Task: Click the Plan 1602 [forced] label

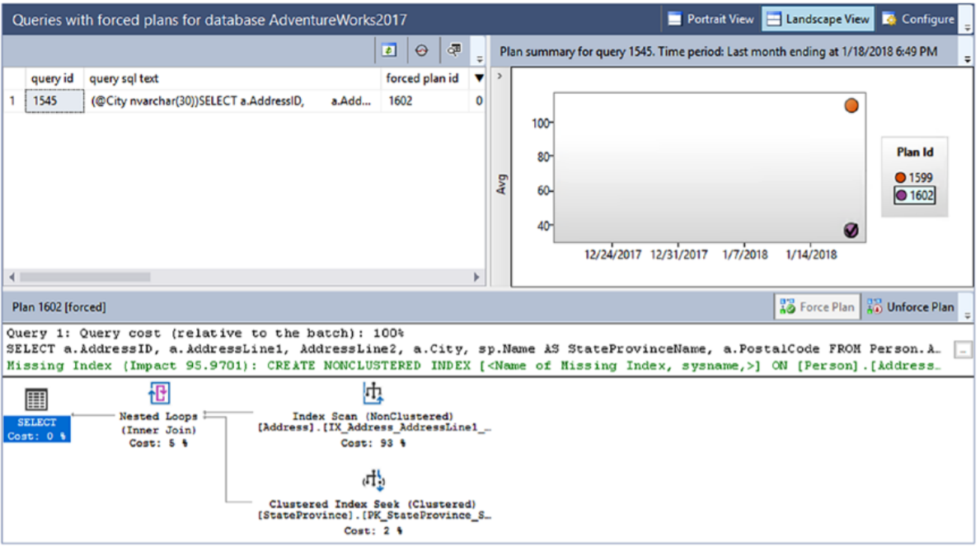Action: [59, 306]
